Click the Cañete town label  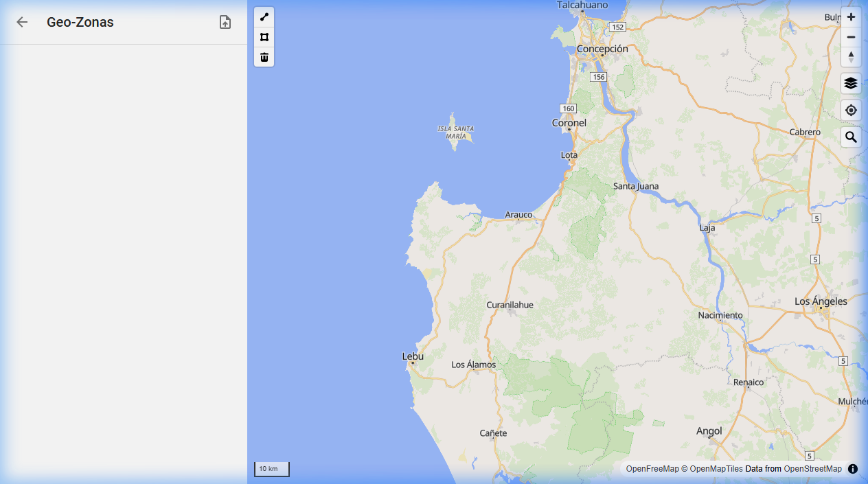coord(493,433)
